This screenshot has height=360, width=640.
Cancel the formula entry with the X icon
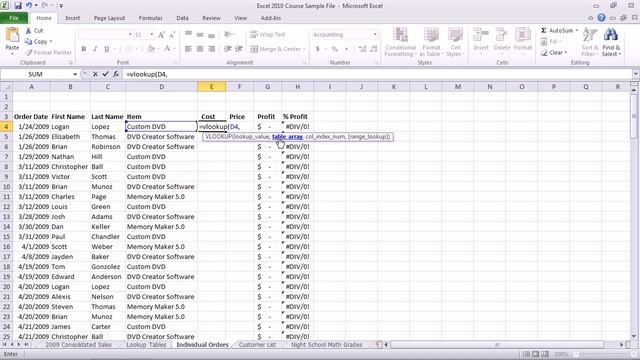[95, 74]
